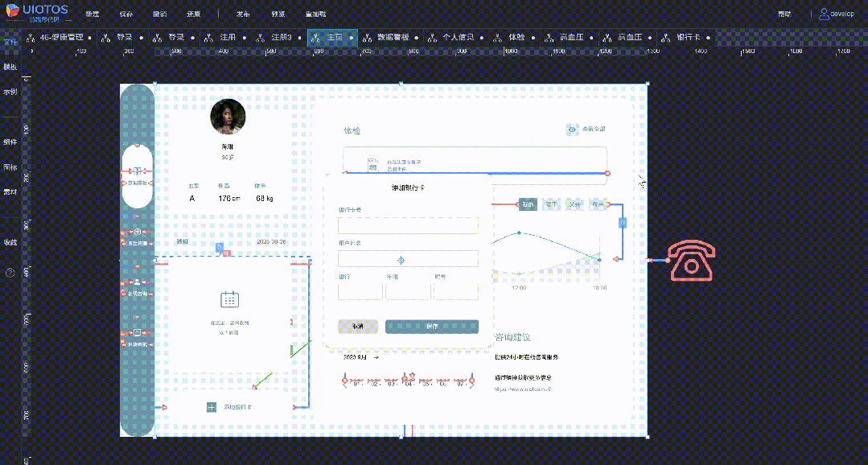This screenshot has width=868, height=465.
Task: Select the highlighted 我的 chart tab
Action: tap(528, 204)
